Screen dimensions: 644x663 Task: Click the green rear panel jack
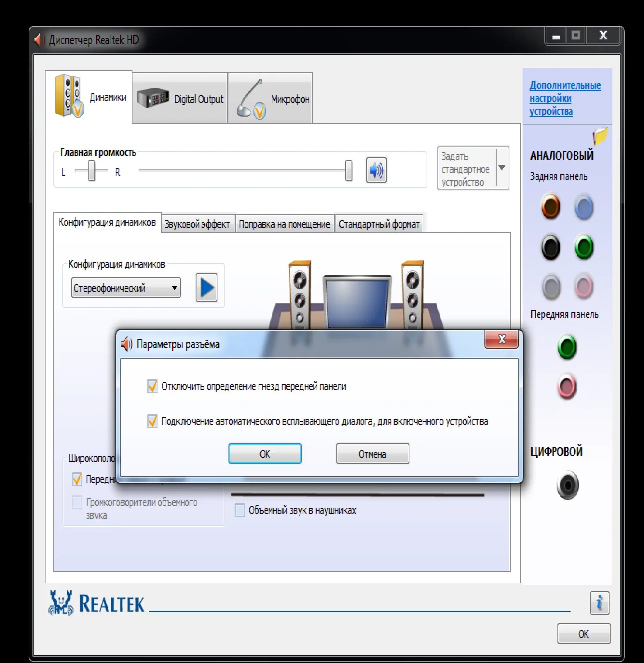[x=584, y=247]
